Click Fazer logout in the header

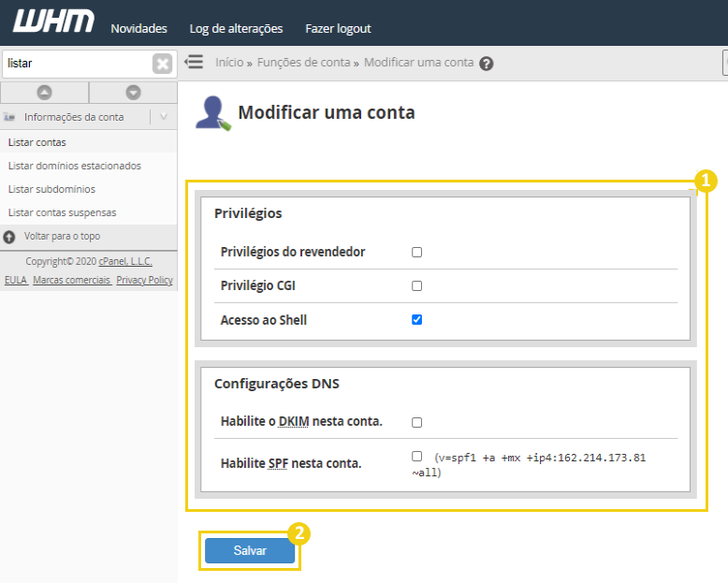(x=338, y=29)
